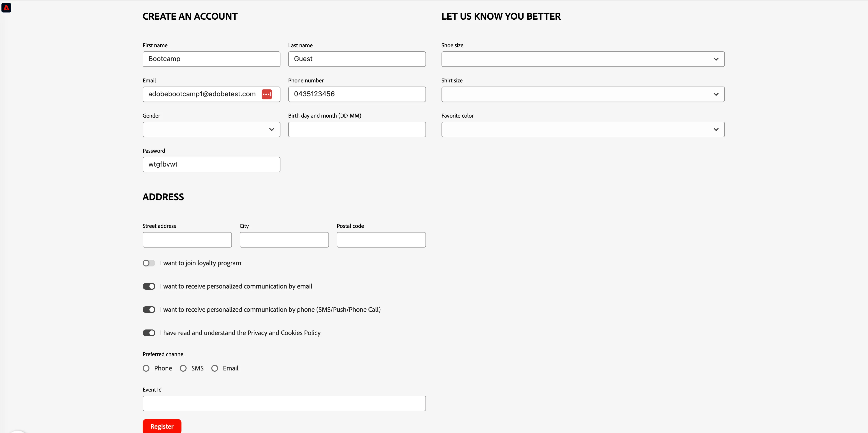
Task: Open the Shirt size dropdown
Action: (583, 94)
